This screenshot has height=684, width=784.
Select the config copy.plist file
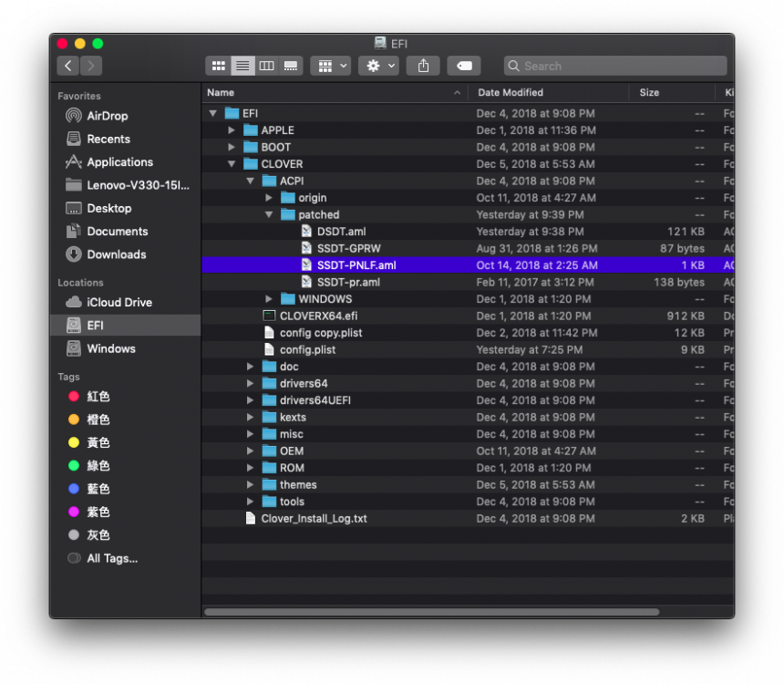click(468, 333)
